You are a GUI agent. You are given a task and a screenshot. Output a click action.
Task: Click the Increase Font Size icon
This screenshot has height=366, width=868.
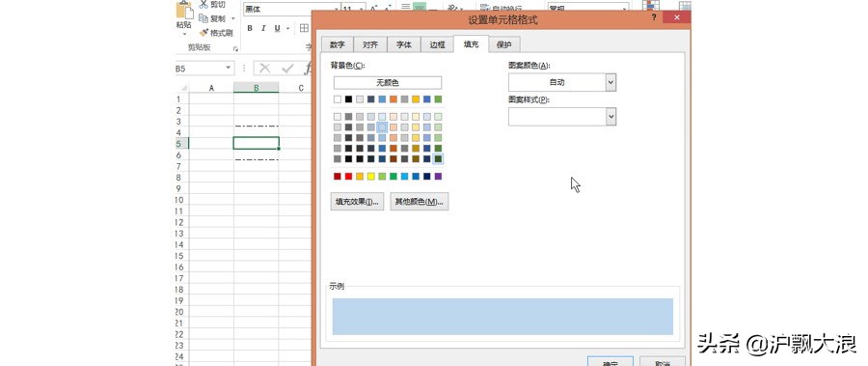pos(374,9)
